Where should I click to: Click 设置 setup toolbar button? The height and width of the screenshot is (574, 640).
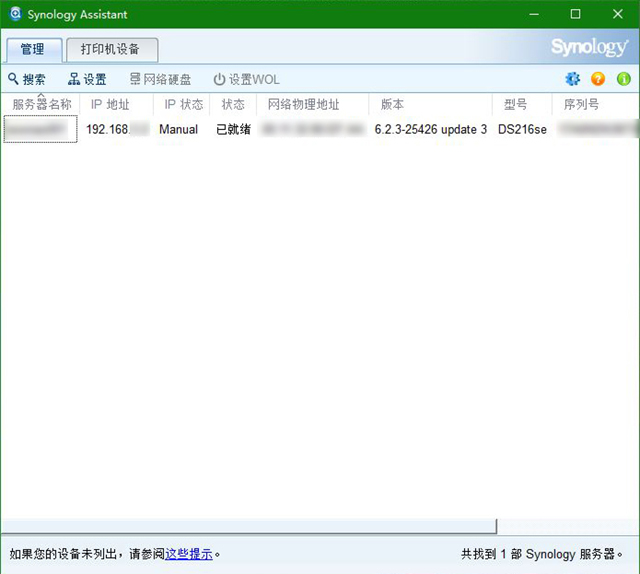pos(87,79)
